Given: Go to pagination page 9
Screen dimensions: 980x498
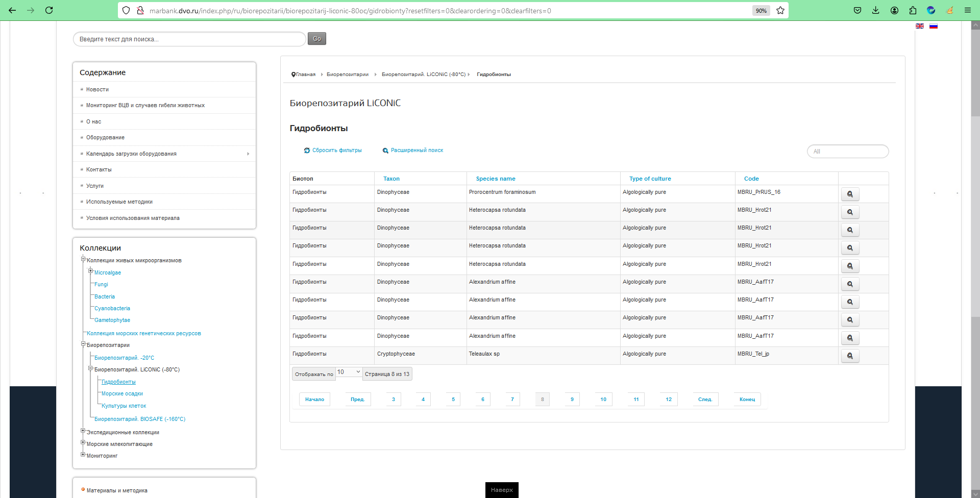Looking at the screenshot, I should [x=572, y=400].
